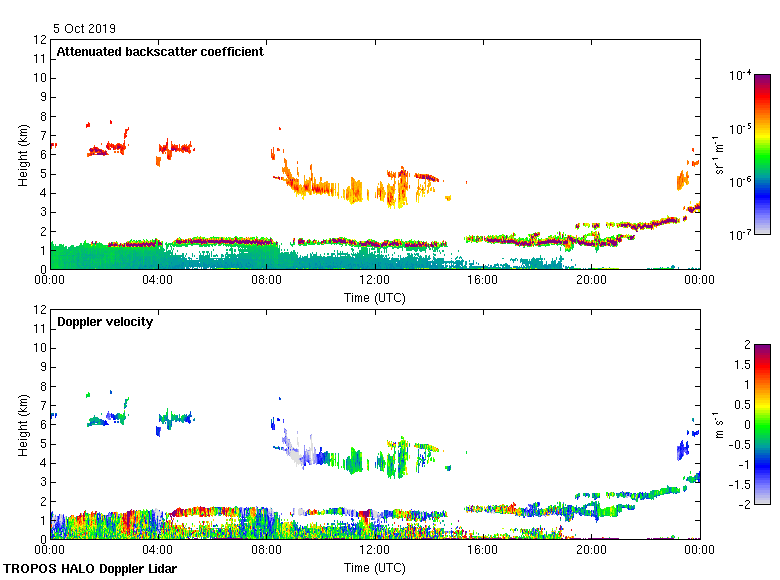This screenshot has height=580, width=780.
Task: Click 'Time (UTC)' label below the Doppler plot
Action: point(375,567)
